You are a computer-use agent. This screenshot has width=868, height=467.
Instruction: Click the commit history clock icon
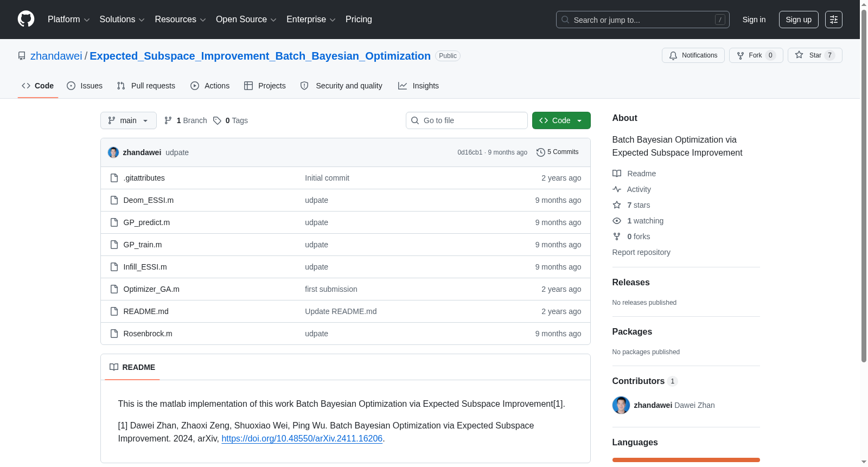tap(540, 152)
